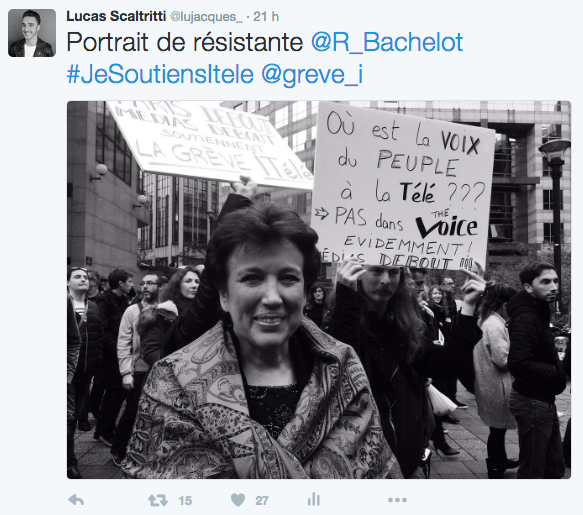Open the #JeSoutiensItele hashtag
The image size is (583, 515).
[x=160, y=74]
